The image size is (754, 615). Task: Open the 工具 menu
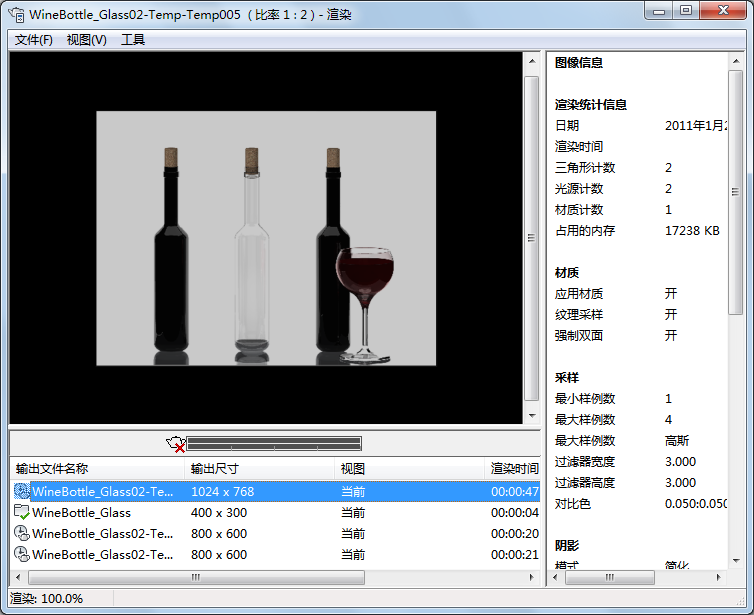(x=133, y=40)
